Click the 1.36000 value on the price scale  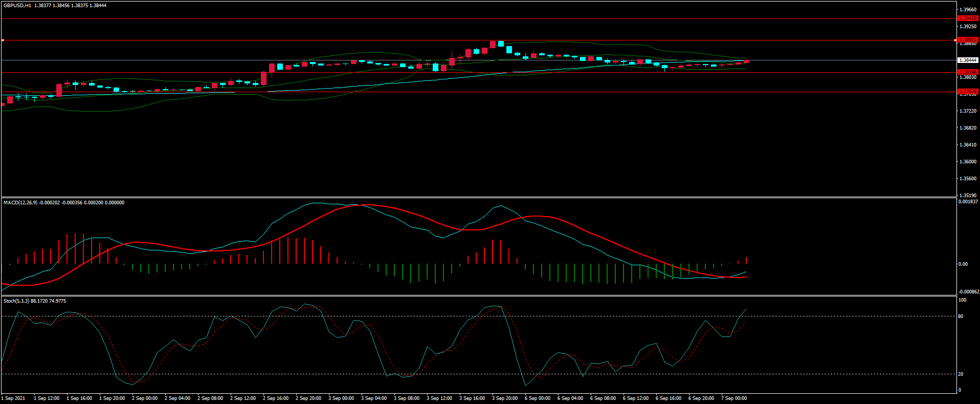pos(967,162)
